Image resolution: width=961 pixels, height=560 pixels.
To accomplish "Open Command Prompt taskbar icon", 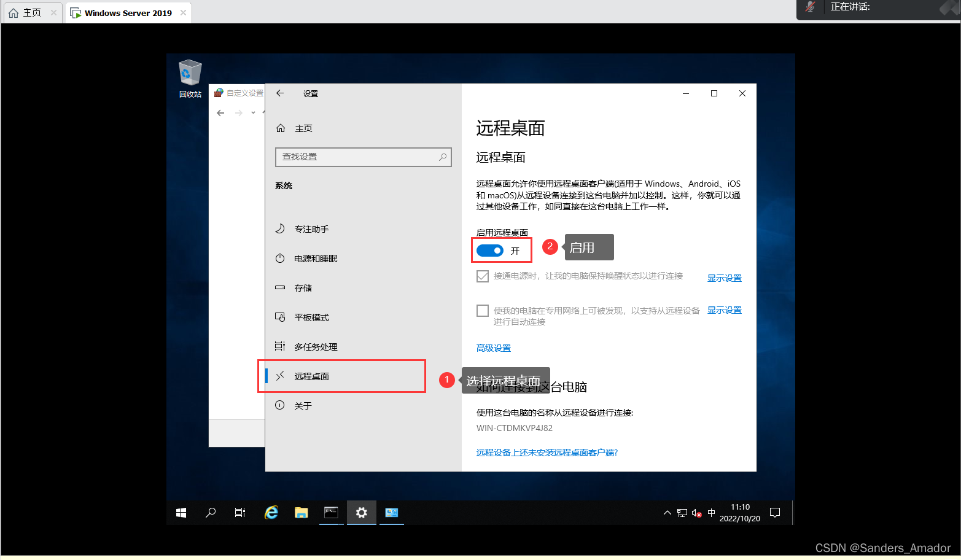I will click(331, 513).
